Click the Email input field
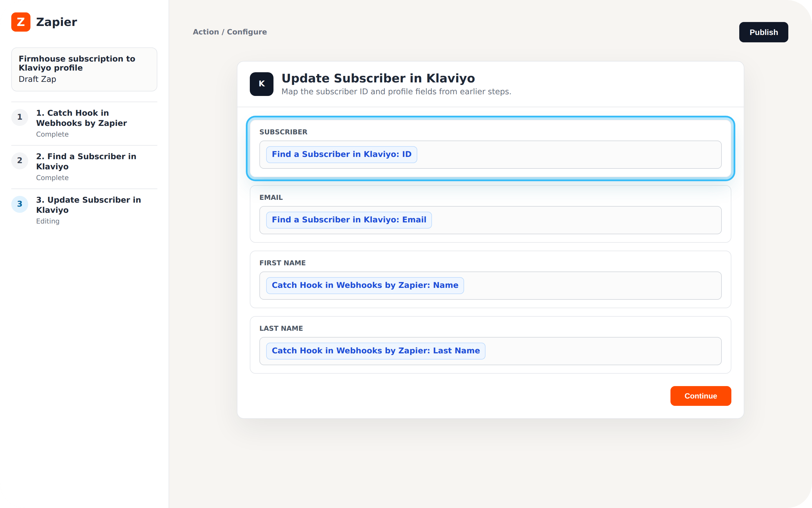This screenshot has height=508, width=812. [490, 220]
